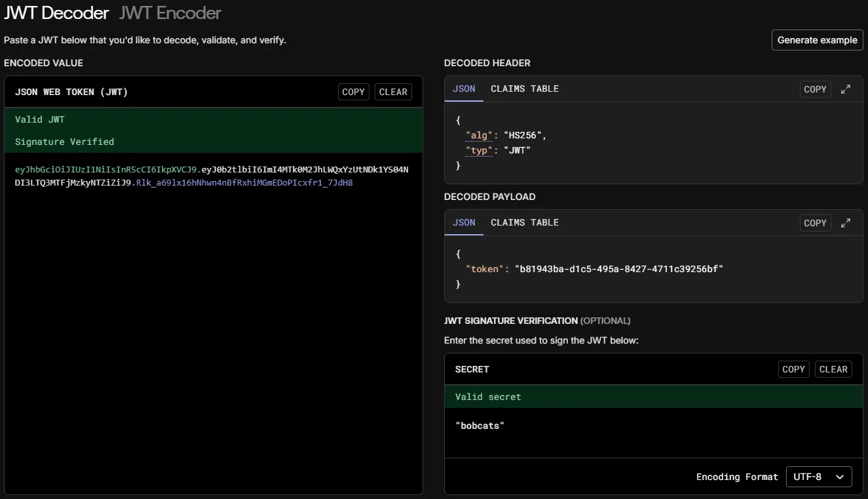This screenshot has width=868, height=499.
Task: Switch to the JWT Encoder tab
Action: (x=170, y=12)
